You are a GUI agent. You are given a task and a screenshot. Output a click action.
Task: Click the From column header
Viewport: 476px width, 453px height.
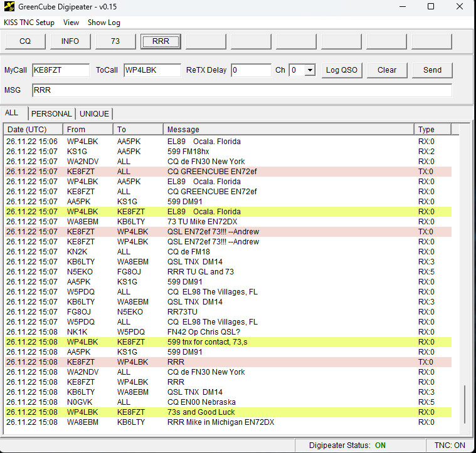coord(88,130)
